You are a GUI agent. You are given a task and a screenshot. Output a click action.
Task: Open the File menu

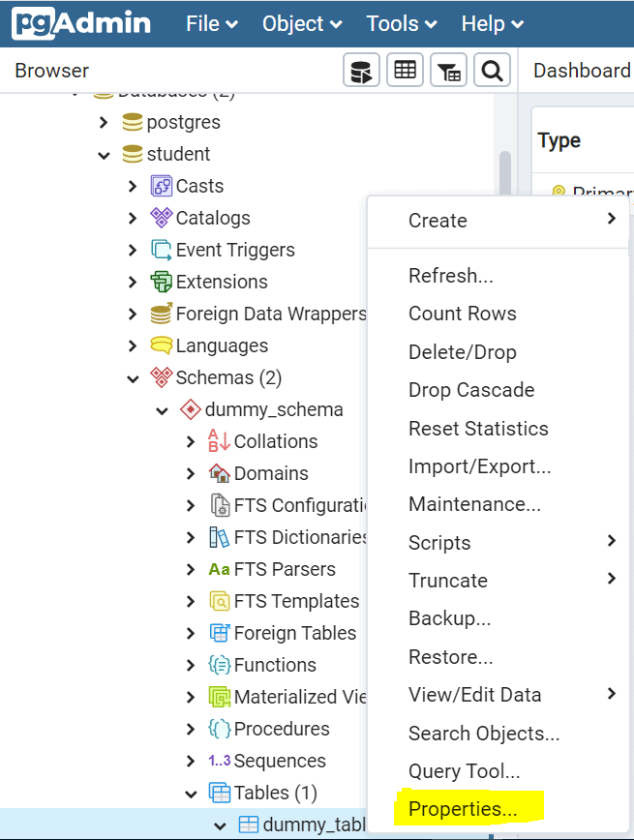[213, 23]
